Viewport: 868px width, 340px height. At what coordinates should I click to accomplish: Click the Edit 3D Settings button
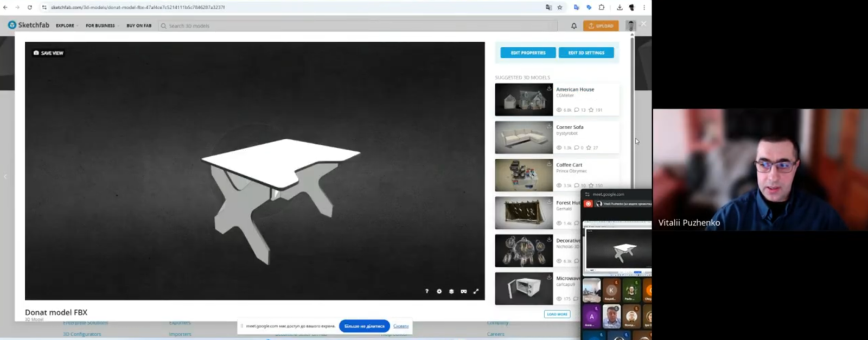pos(586,53)
